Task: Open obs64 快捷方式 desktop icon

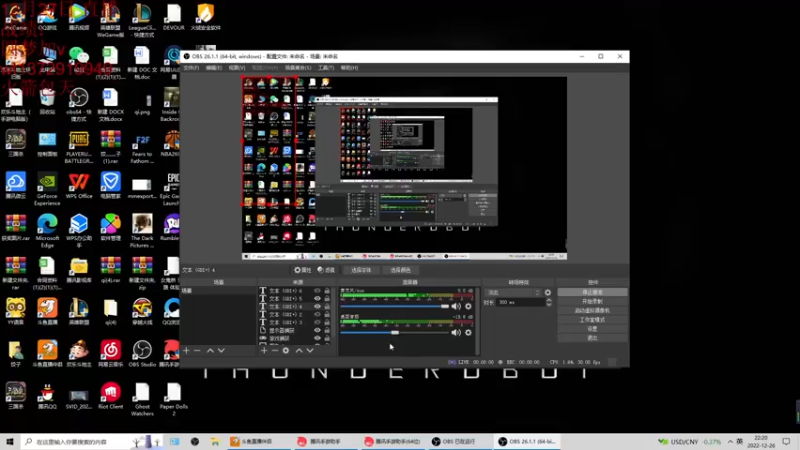Action: click(x=79, y=105)
